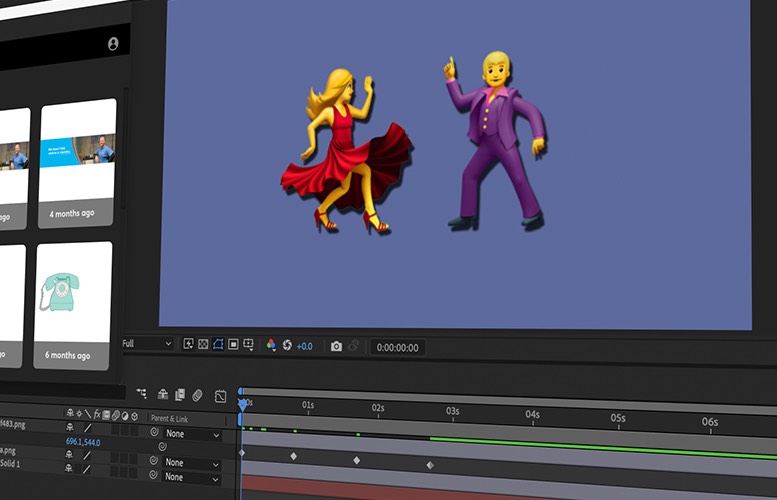
Task: Open the Show Channel RGB menu
Action: (x=271, y=345)
